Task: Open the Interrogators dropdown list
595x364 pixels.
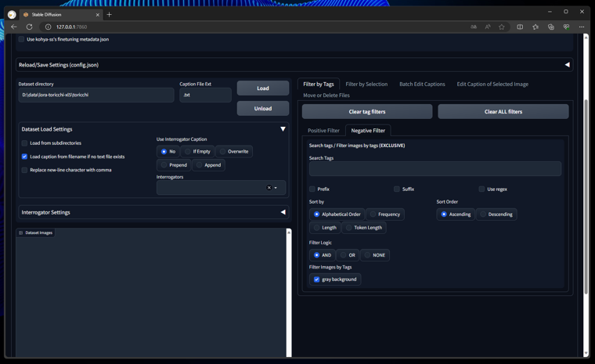Action: coord(276,188)
